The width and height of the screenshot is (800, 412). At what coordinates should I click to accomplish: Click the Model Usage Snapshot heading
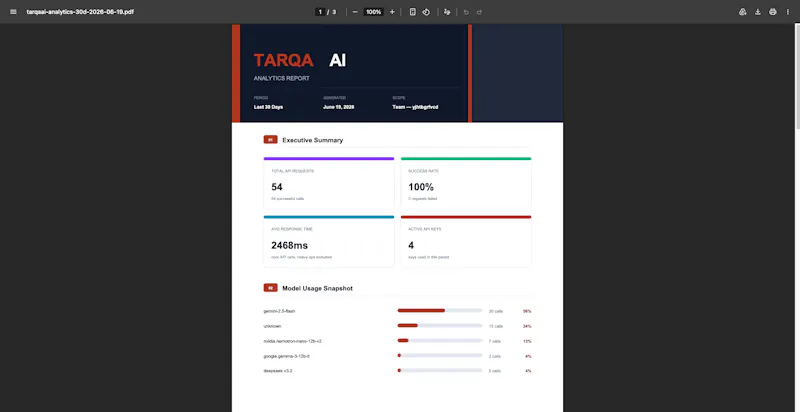pos(317,289)
